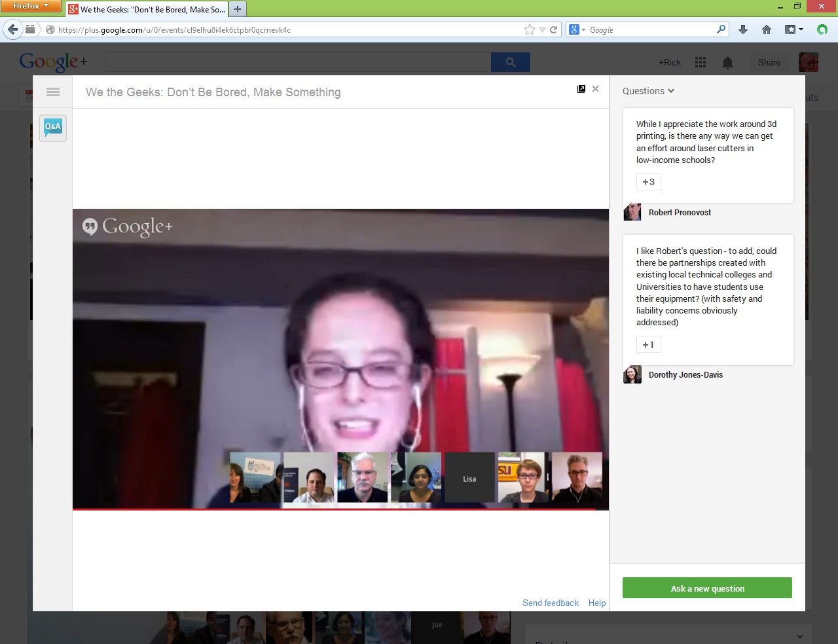
Task: Click Ask a new question button
Action: pyautogui.click(x=707, y=588)
